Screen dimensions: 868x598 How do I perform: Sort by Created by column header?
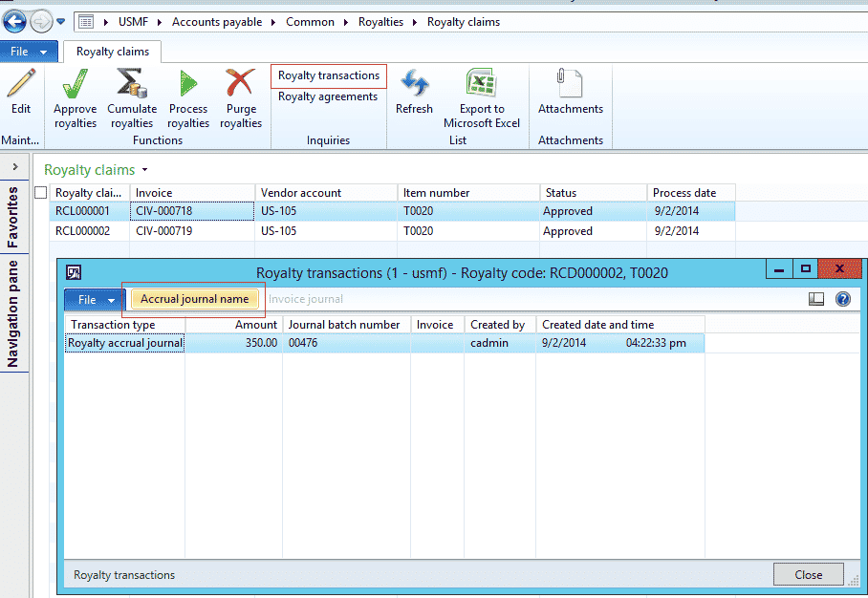[x=500, y=325]
